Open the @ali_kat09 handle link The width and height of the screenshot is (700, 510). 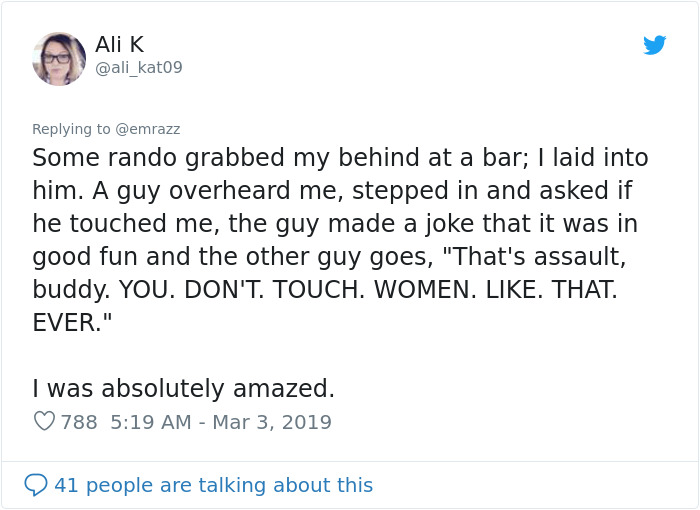[x=139, y=67]
